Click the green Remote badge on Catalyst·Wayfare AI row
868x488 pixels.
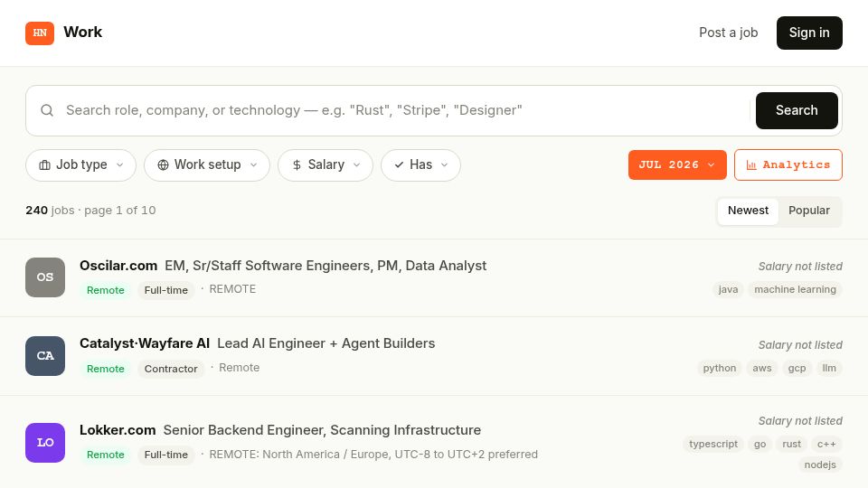[105, 369]
